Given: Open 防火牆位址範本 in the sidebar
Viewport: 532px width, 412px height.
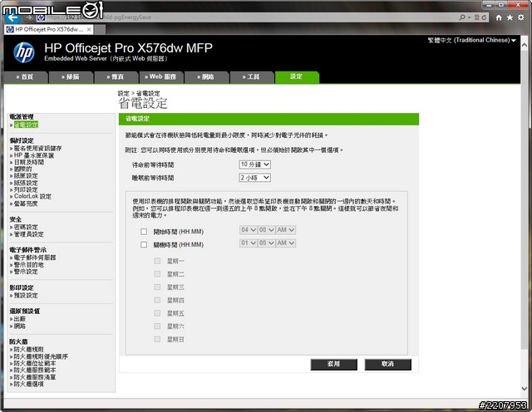Looking at the screenshot, I should [35, 364].
